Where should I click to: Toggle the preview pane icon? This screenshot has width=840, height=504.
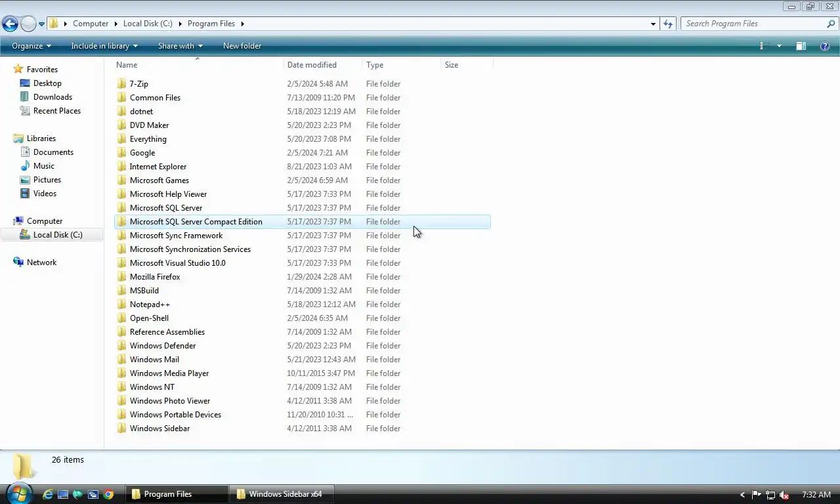[x=801, y=46]
